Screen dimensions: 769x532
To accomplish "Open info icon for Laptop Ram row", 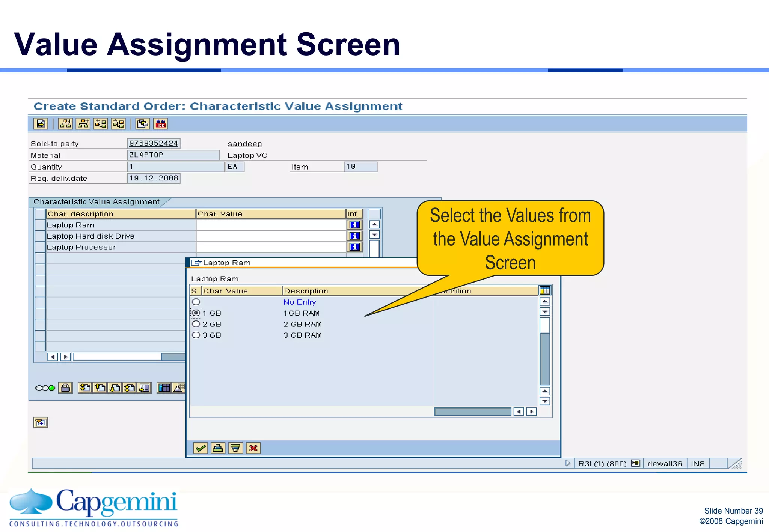I will click(354, 225).
